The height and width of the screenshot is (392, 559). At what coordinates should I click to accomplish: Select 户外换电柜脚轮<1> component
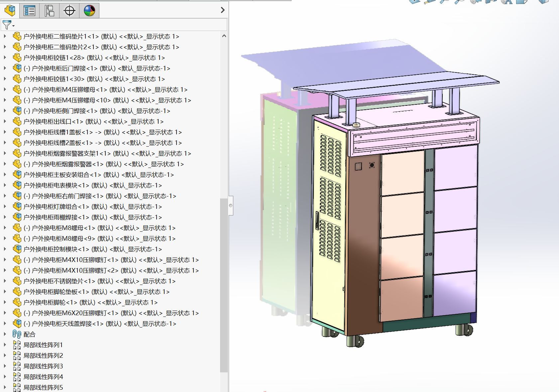90,302
